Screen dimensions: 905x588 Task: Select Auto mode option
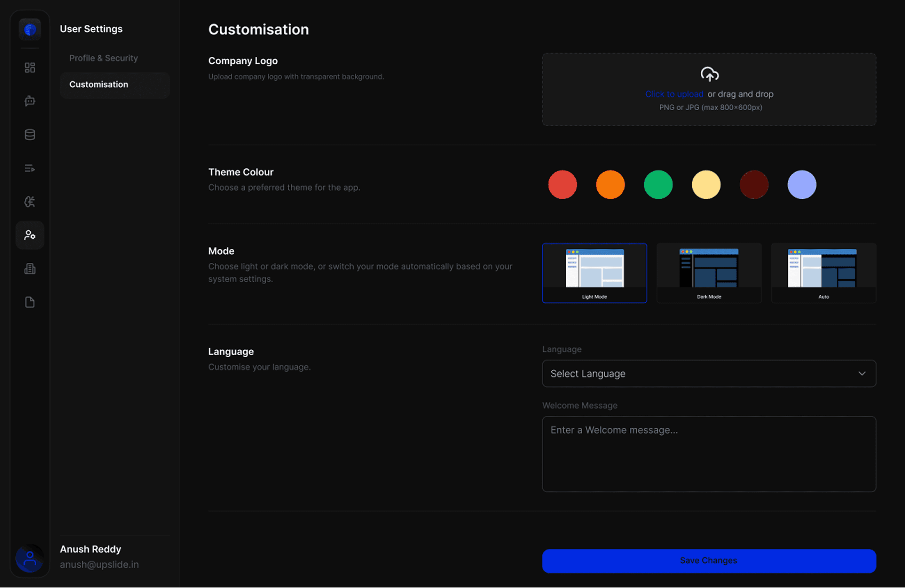coord(823,272)
